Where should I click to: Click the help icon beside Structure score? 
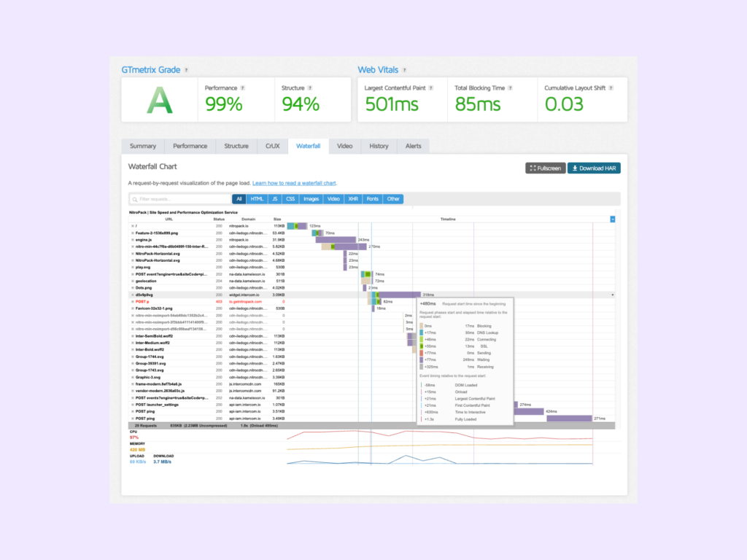[309, 88]
